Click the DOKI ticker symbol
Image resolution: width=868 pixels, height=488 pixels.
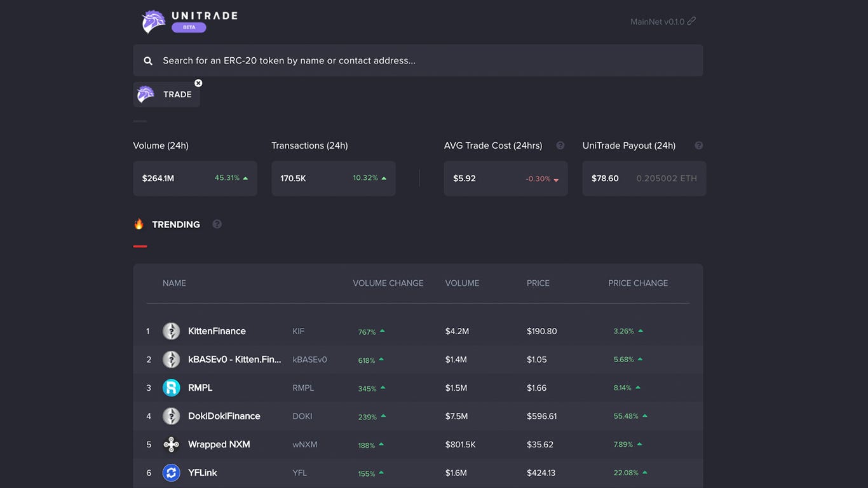(x=302, y=416)
